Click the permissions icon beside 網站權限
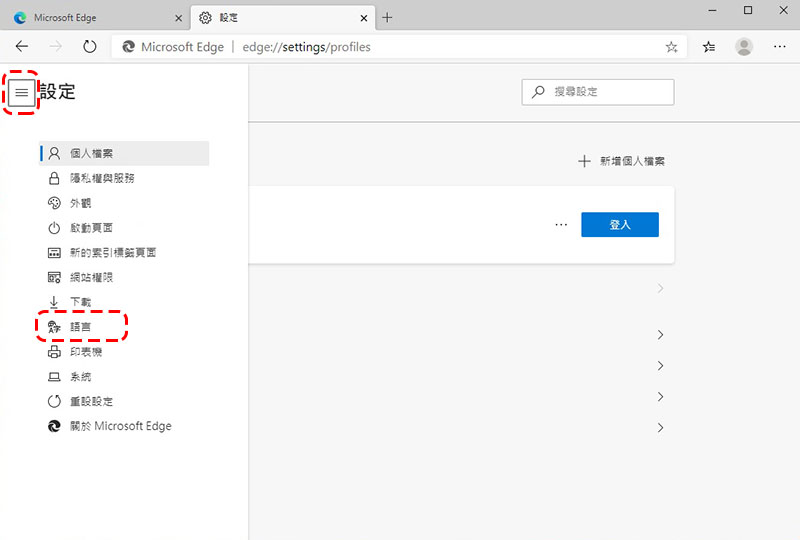 [54, 277]
